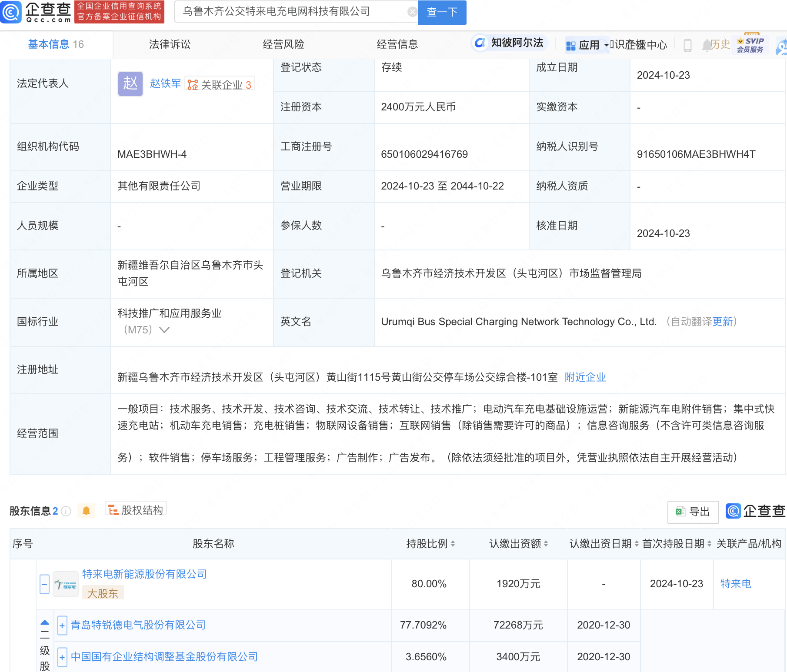Click the 特来电 link in 关联产品/机构
Viewport: 787px width, 672px height.
[736, 584]
